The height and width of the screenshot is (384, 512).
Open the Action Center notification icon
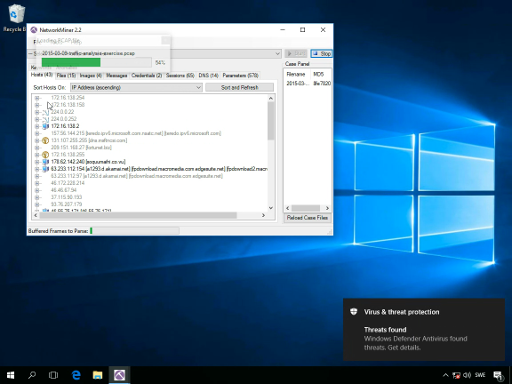point(498,375)
